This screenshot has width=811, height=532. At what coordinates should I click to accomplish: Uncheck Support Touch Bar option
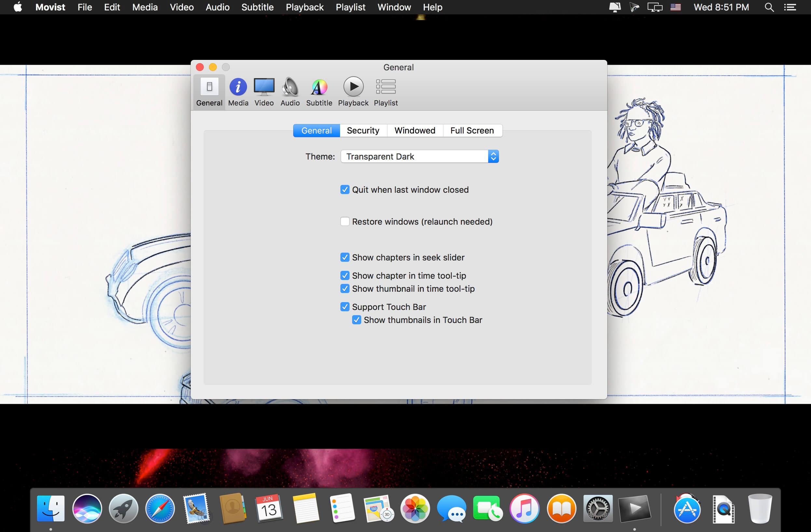click(x=345, y=307)
